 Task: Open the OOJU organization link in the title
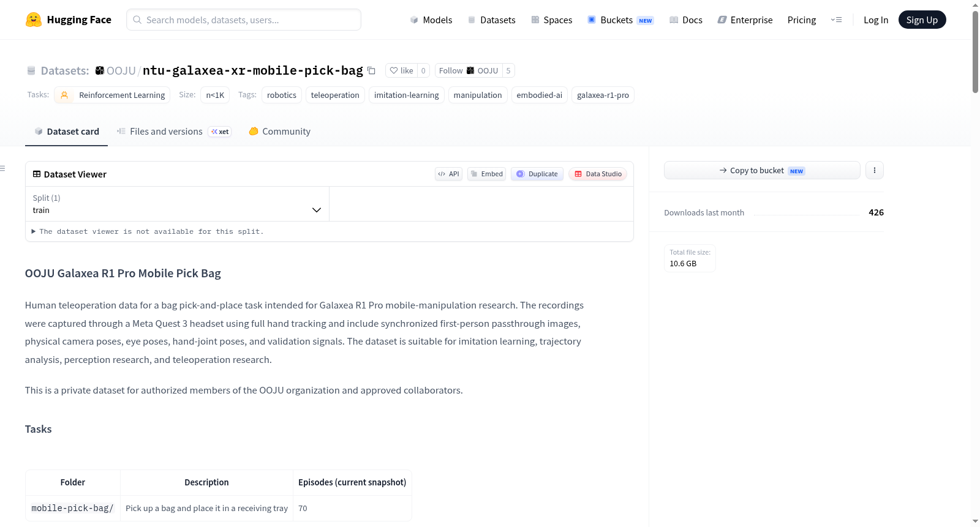pos(121,70)
